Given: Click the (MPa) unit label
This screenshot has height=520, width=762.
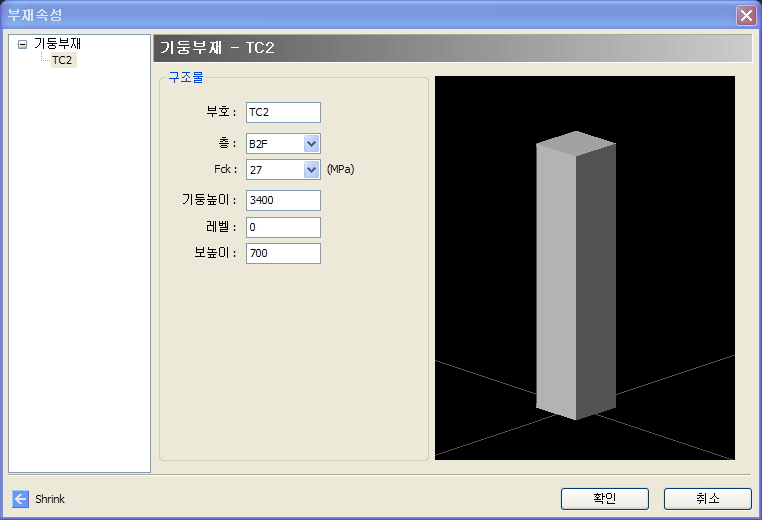Looking at the screenshot, I should coord(340,169).
